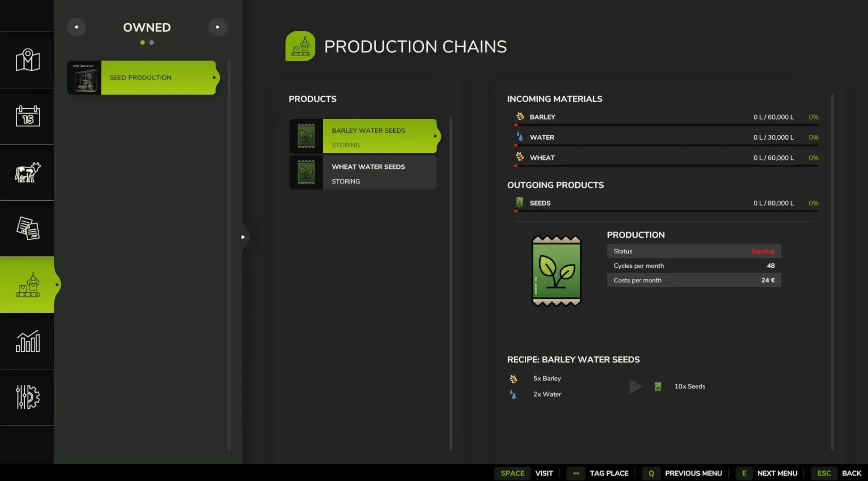Go to Next Menu via footer
This screenshot has width=868, height=481.
(x=777, y=473)
